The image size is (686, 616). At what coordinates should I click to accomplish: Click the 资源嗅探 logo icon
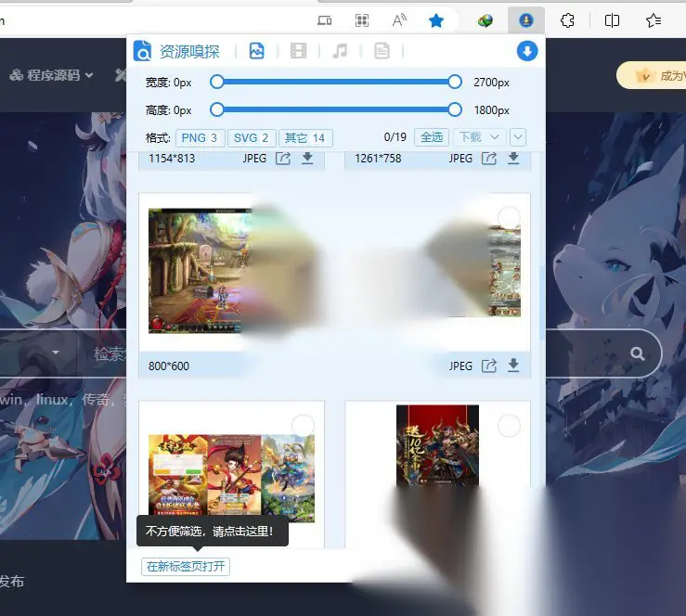click(x=142, y=51)
